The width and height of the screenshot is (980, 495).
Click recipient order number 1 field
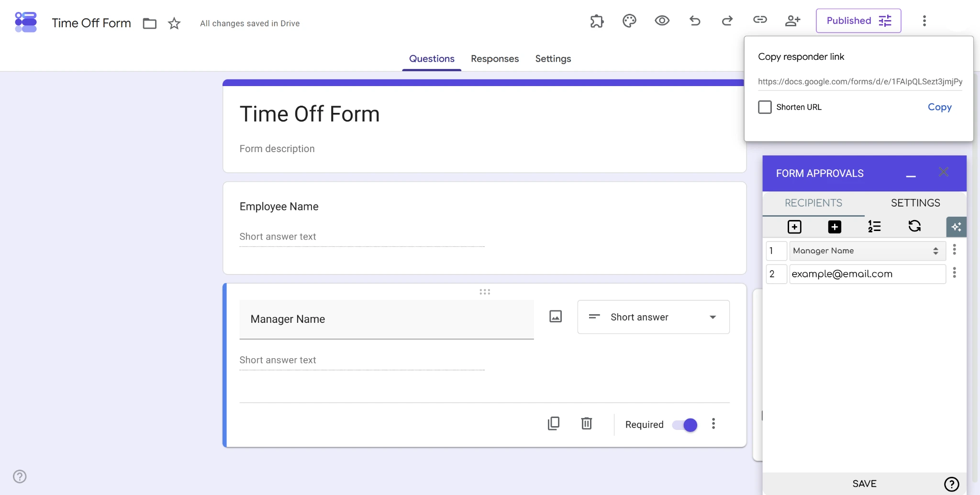[776, 251]
